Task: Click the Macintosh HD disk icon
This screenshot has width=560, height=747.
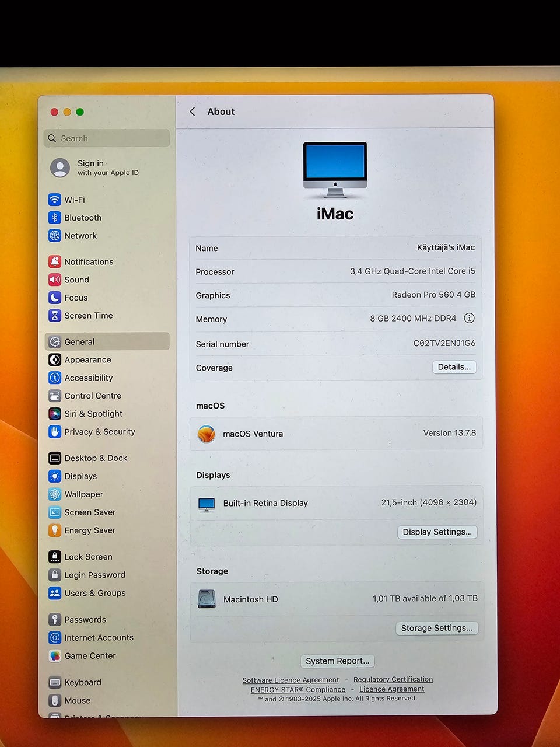Action: pos(206,599)
